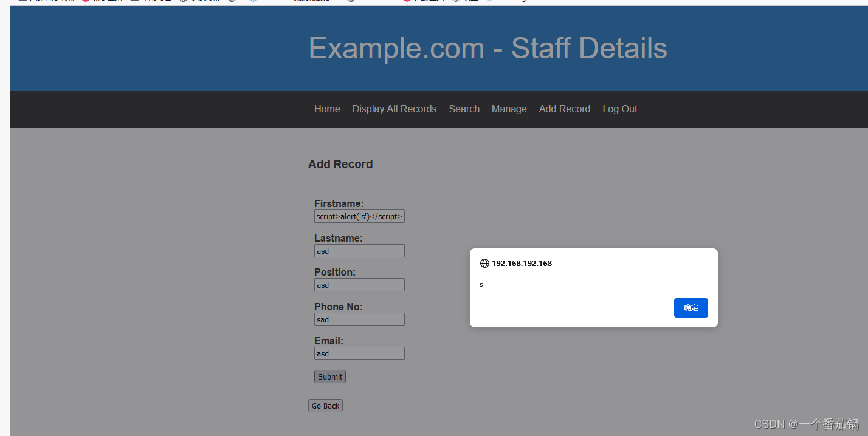Focus the Position input field
This screenshot has width=868, height=436.
[359, 285]
